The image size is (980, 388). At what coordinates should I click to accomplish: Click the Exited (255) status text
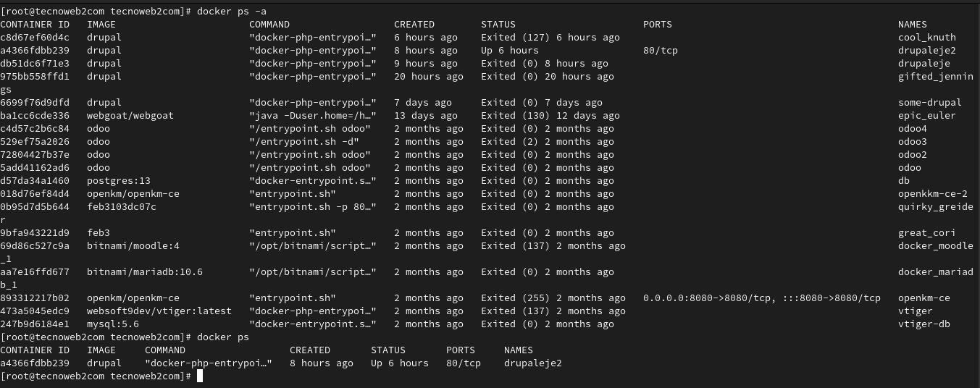[x=516, y=298]
